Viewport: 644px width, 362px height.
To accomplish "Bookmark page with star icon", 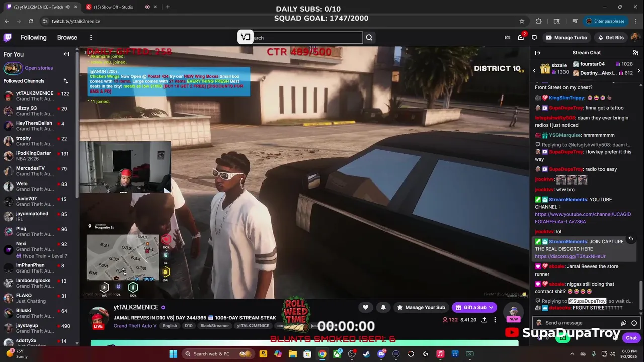I will click(x=522, y=21).
